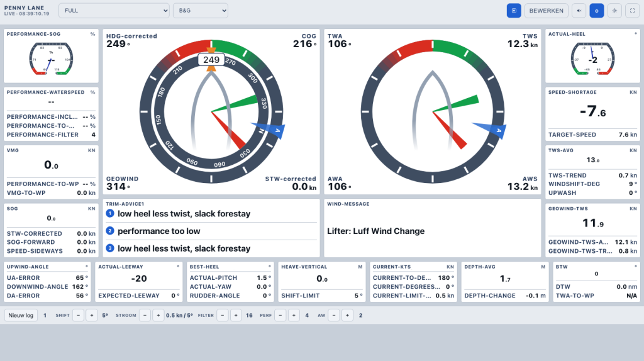This screenshot has width=644, height=361.
Task: Click the PERFORMANCE-FILTER row
Action: (51, 135)
